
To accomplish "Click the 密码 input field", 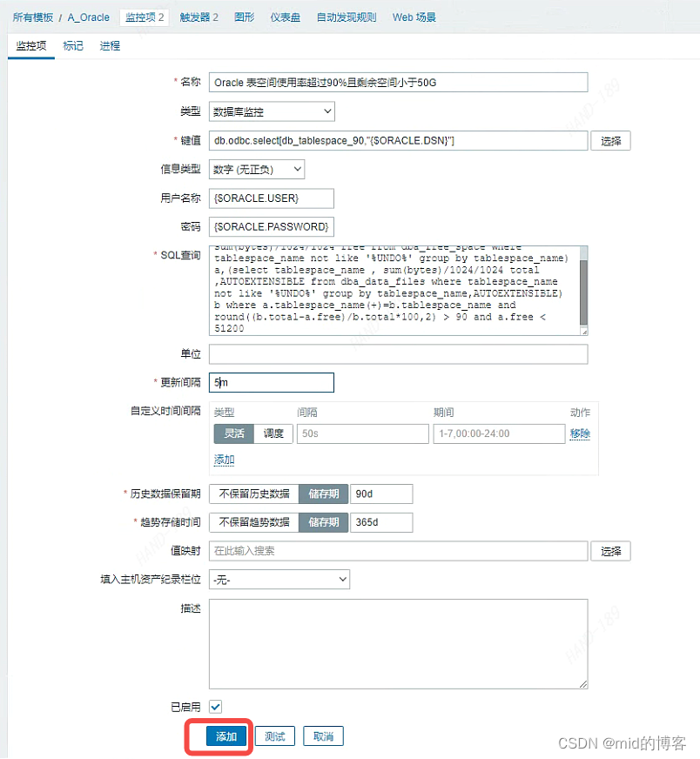I will [x=271, y=226].
